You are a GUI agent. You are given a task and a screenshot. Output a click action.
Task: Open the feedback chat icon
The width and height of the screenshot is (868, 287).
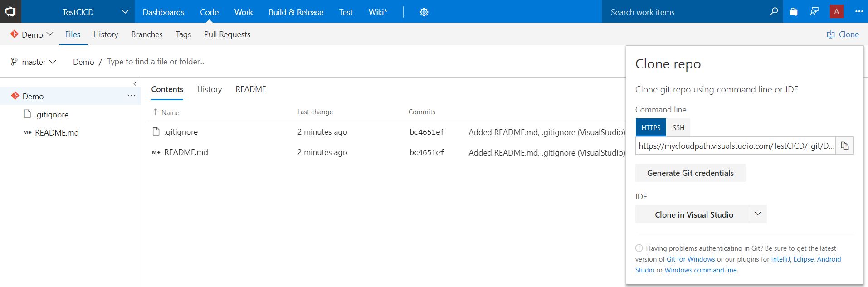814,12
